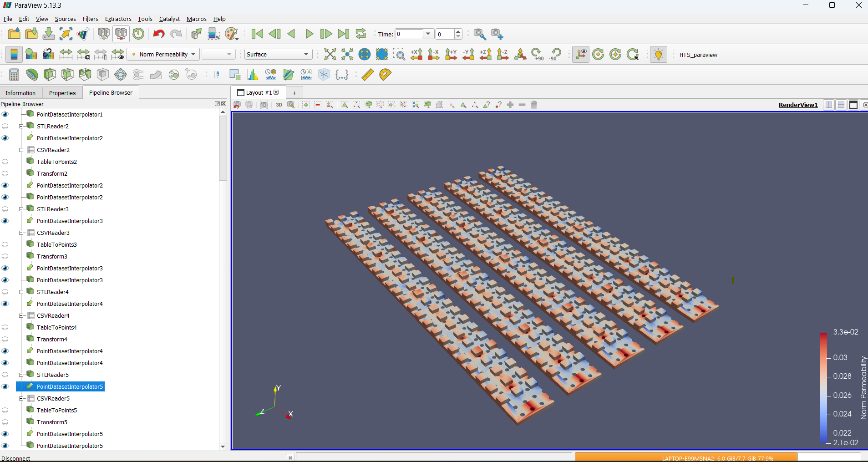Select the Ruler measurement tool icon
Viewport: 868px width, 462px height.
(367, 75)
